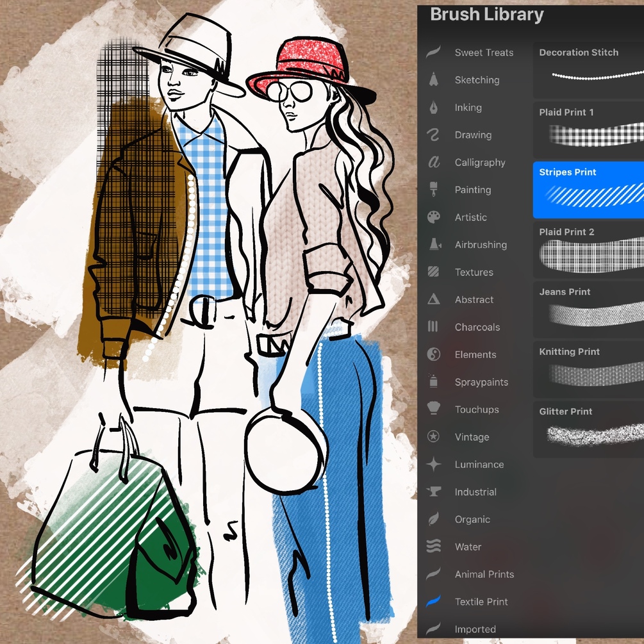Click the Sketching pencil icon
The image size is (644, 644).
pos(433,79)
